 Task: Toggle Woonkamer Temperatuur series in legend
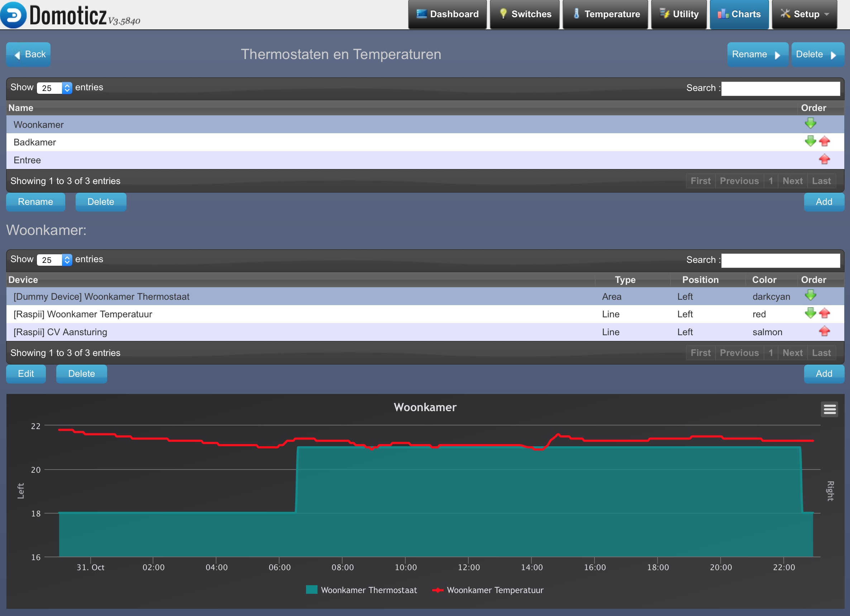click(x=488, y=590)
